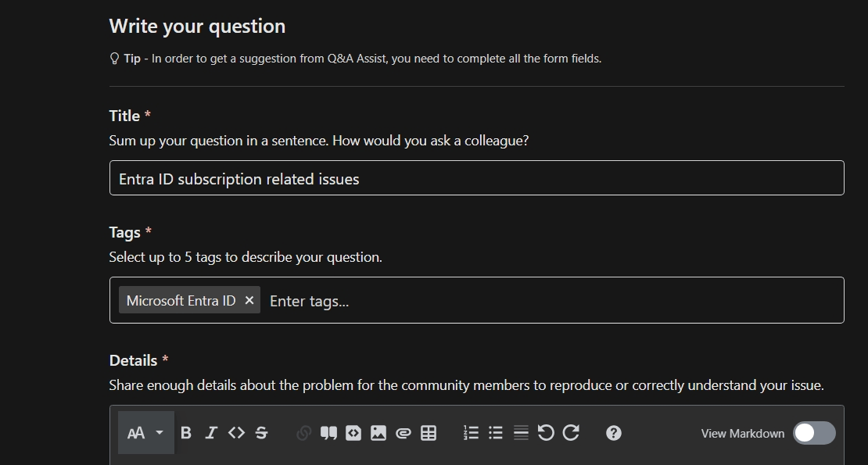Viewport: 868px width, 465px height.
Task: Redo the last edit
Action: pyautogui.click(x=572, y=433)
